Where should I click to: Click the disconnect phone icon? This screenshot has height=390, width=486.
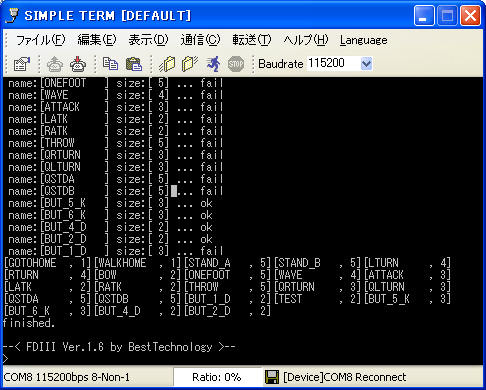[x=78, y=63]
